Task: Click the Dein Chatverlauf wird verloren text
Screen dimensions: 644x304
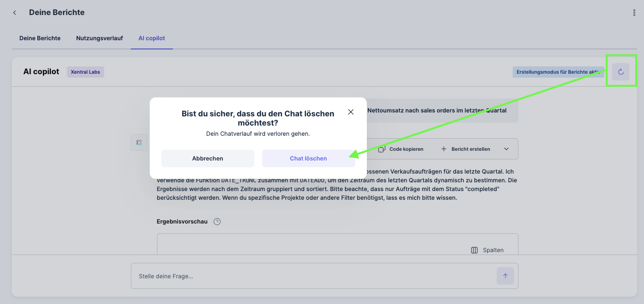Action: 258,133
